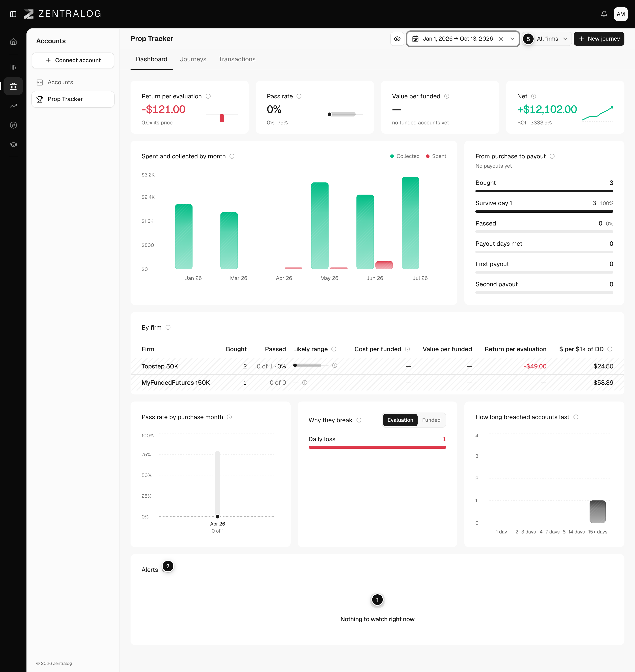Screen dimensions: 635x672
Task: Open the trending chart rail icon
Action: [x=13, y=106]
